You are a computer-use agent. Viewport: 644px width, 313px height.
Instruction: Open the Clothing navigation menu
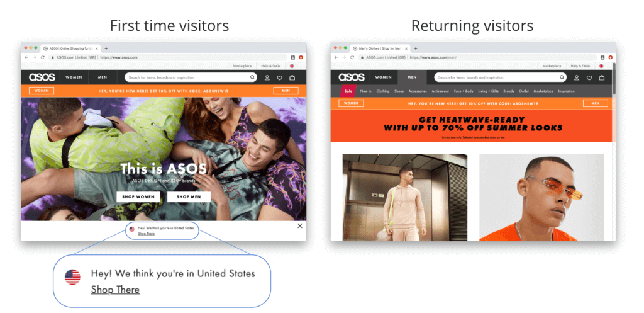click(x=383, y=91)
